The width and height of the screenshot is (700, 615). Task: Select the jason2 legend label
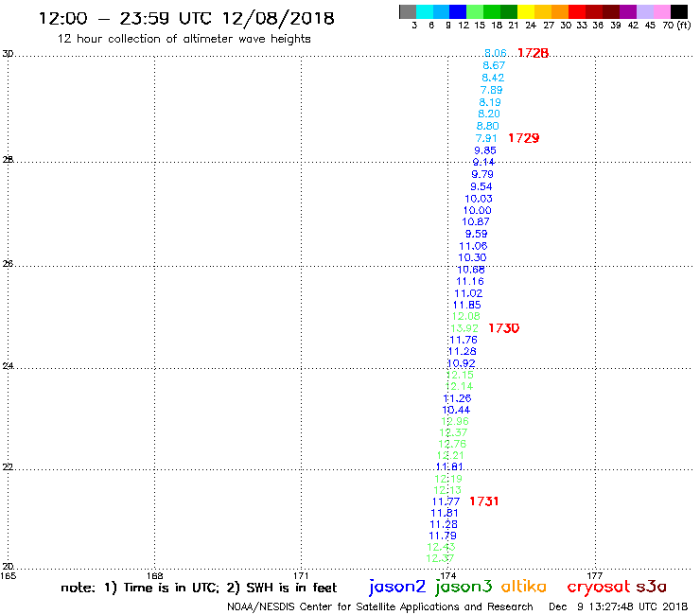point(397,587)
